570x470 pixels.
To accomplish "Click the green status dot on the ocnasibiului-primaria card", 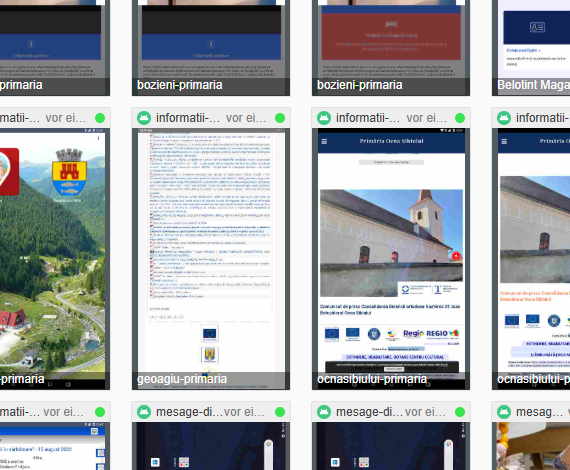I will [460, 118].
